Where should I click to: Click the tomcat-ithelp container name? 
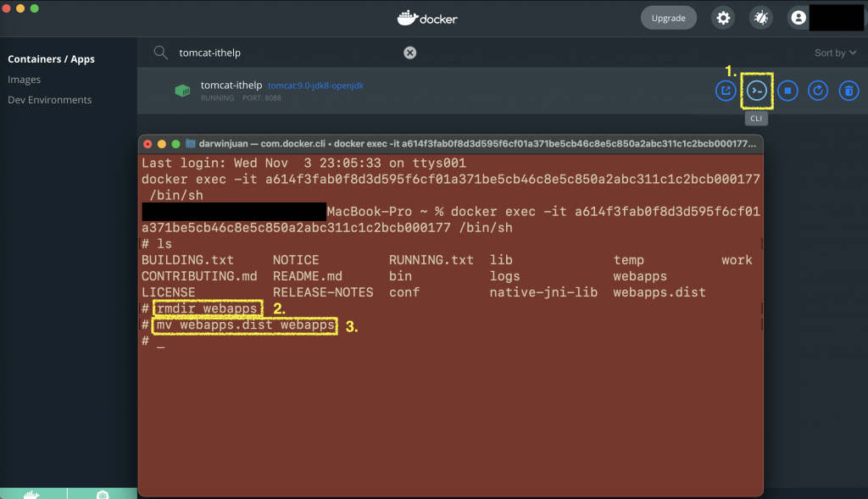(231, 85)
